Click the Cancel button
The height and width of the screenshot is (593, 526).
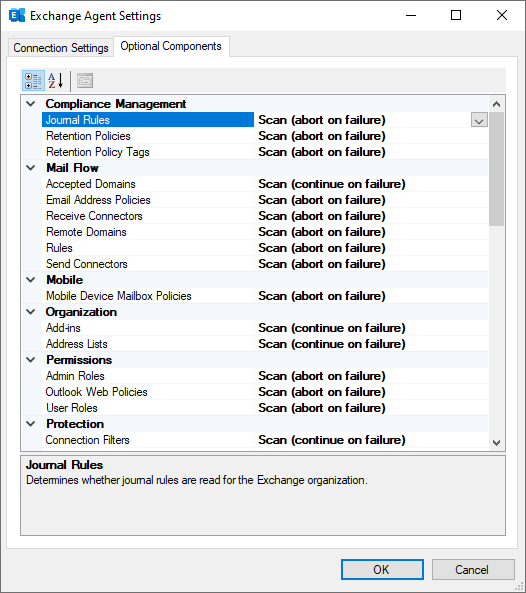pos(473,570)
